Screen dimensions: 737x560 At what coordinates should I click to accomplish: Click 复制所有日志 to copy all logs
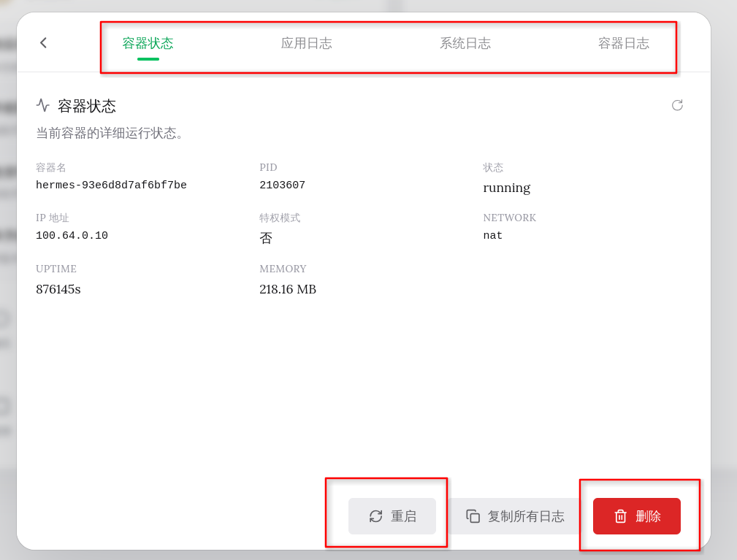coord(515,516)
